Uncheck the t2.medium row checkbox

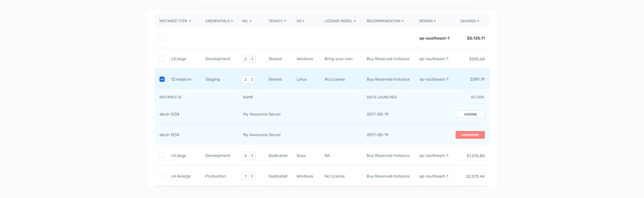pos(162,79)
